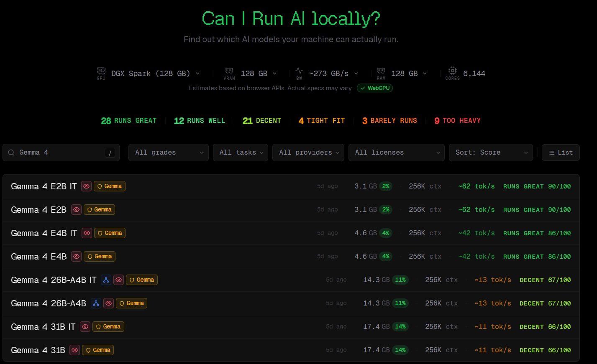Click vision eye icon on Gemma 4 31B

click(x=75, y=350)
